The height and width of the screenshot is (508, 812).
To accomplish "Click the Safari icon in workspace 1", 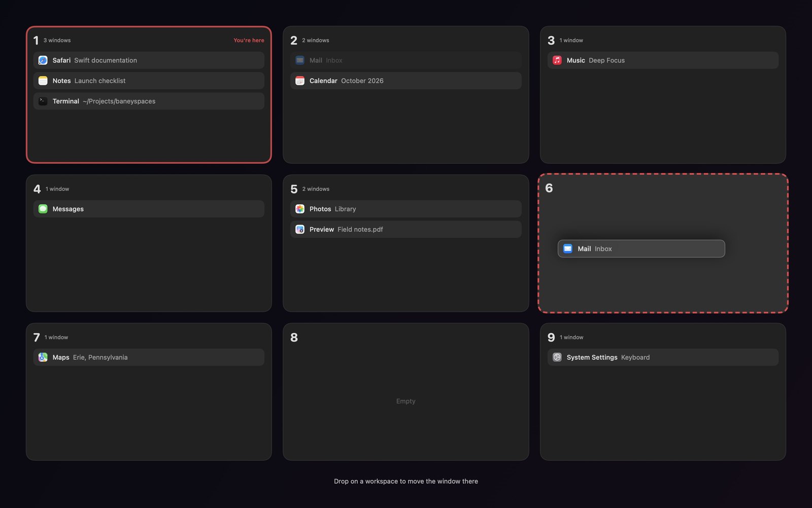I will [x=43, y=60].
